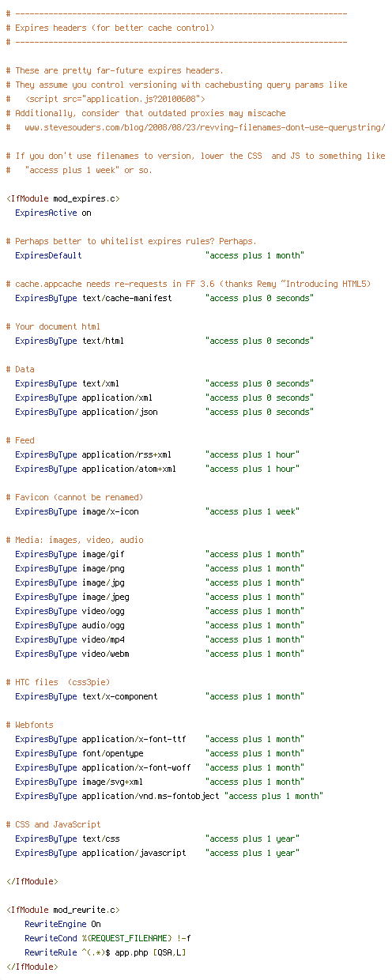Select the image/png media type

(104, 568)
